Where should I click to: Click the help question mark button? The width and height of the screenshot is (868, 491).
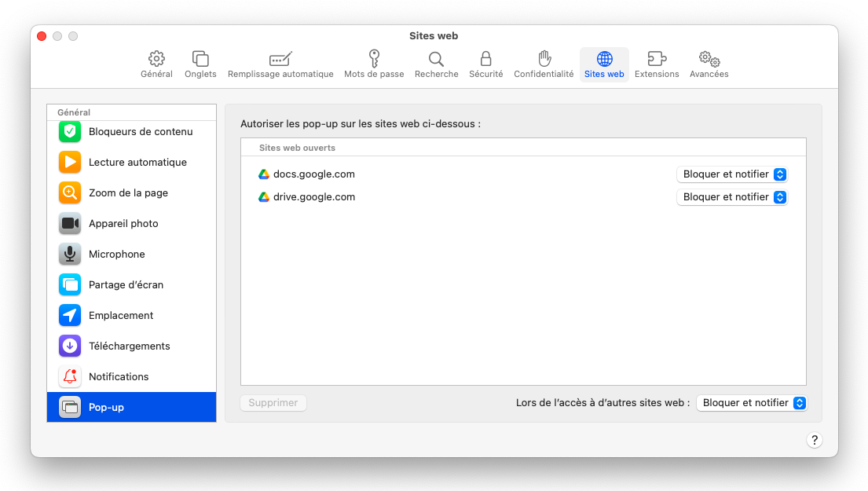tap(815, 440)
